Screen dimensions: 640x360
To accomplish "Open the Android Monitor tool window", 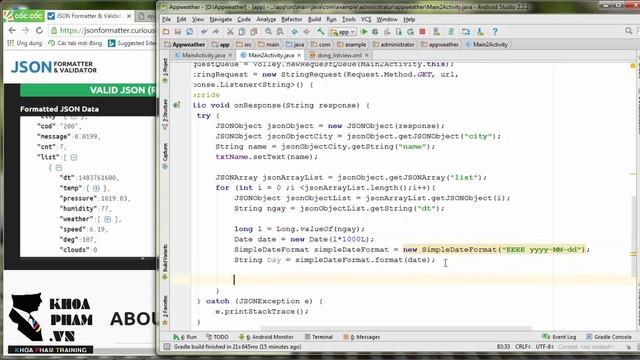I will (266, 337).
